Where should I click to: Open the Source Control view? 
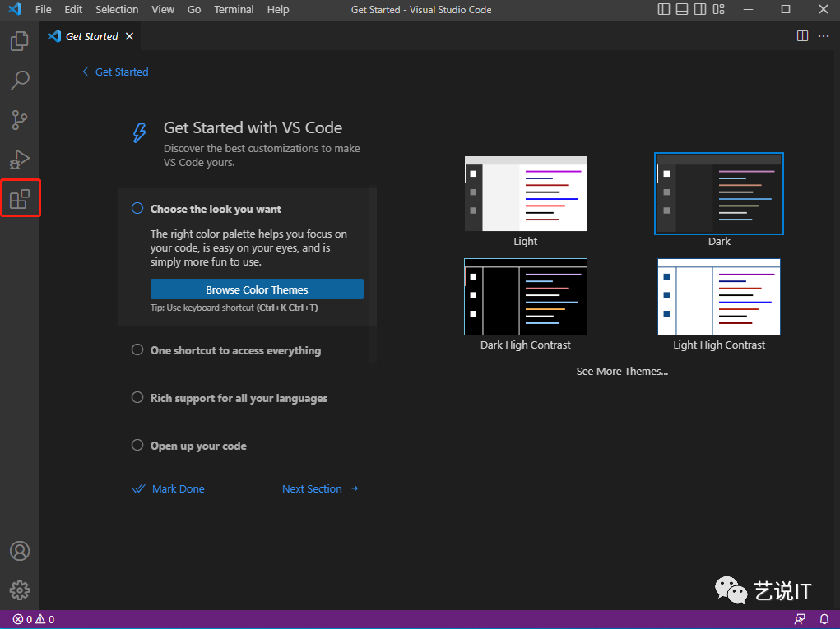[19, 120]
